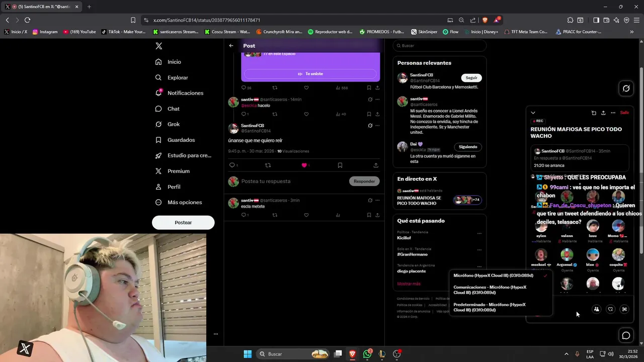644x362 pixels.
Task: Select 'Micrófono (HyperX Cloud III)' checked option
Action: pos(500,276)
